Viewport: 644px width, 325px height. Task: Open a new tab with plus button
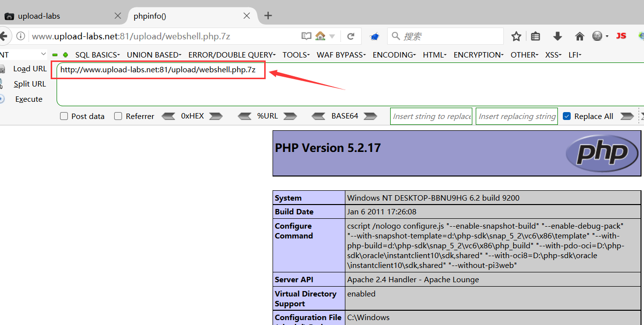(268, 16)
